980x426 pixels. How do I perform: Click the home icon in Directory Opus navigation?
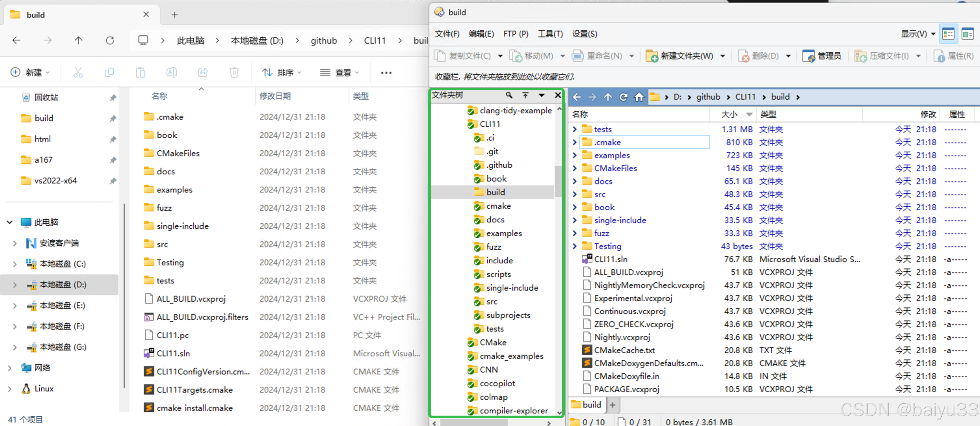click(x=639, y=97)
